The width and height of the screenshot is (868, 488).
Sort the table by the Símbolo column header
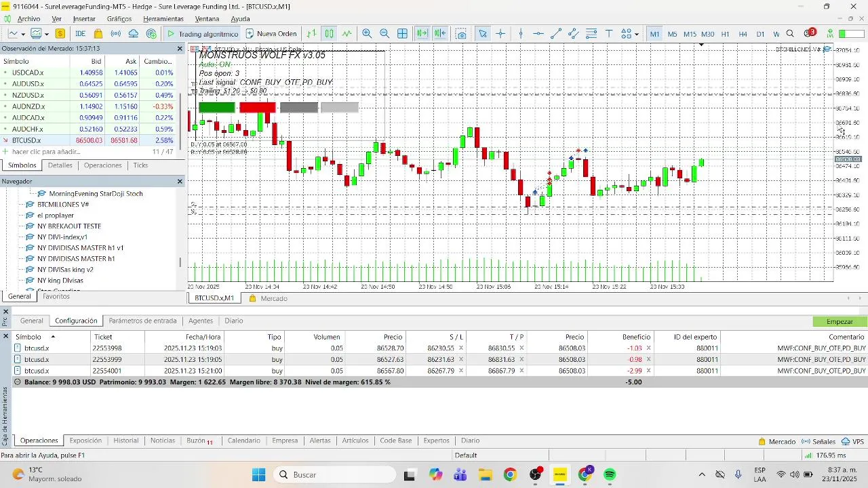[52, 337]
